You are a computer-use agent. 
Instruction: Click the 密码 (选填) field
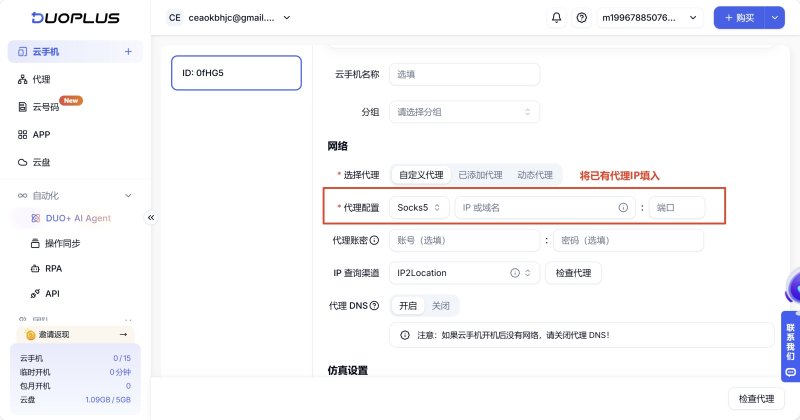tap(628, 240)
